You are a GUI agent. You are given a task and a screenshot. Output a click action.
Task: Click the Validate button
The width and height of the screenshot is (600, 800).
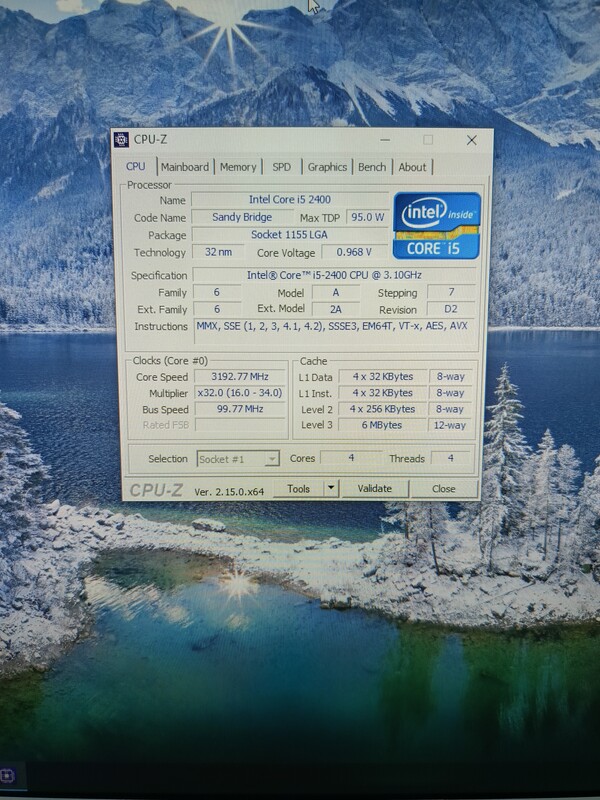pos(374,488)
